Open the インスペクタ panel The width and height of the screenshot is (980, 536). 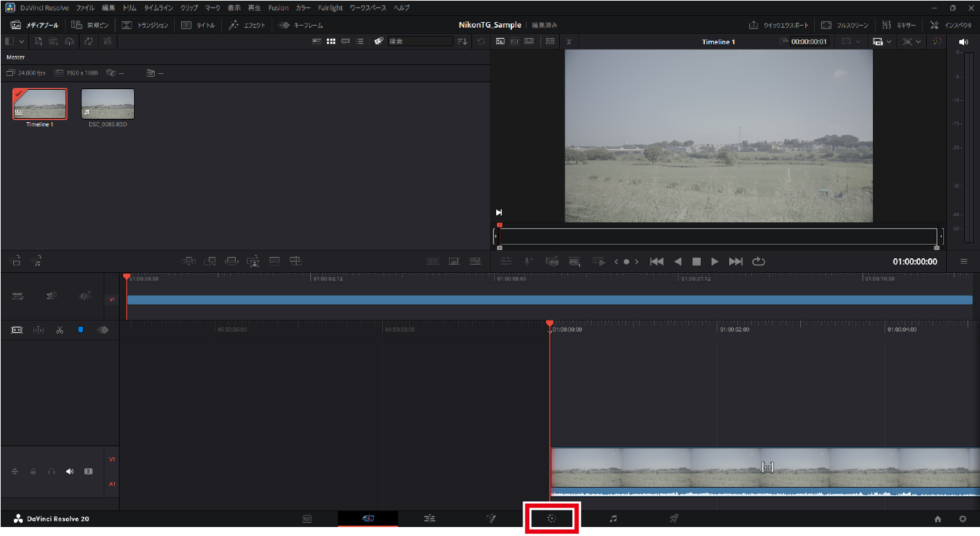pyautogui.click(x=951, y=25)
